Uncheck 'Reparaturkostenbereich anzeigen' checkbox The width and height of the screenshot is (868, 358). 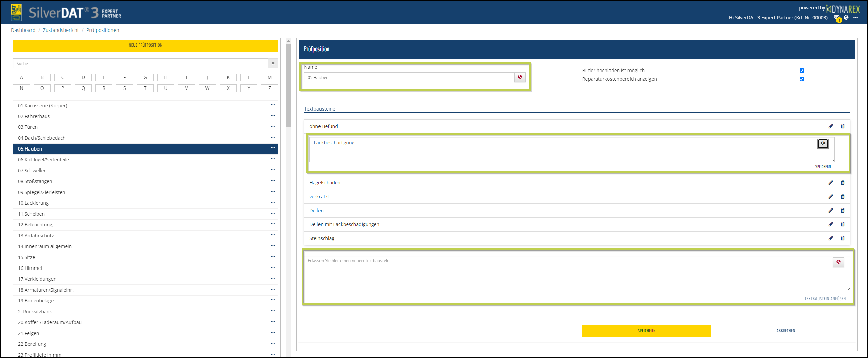click(x=802, y=79)
